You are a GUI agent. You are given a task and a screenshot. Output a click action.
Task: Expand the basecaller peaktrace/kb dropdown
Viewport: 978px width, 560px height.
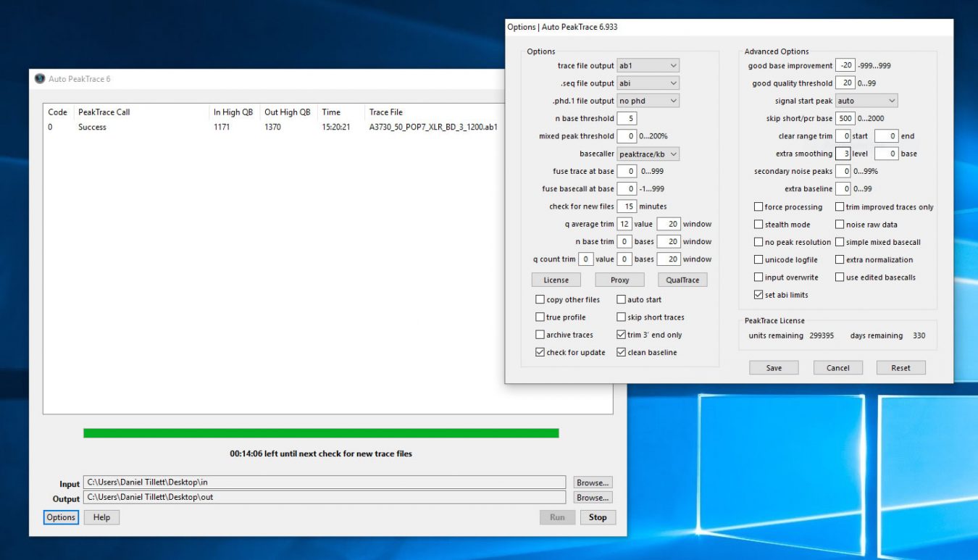tap(648, 154)
